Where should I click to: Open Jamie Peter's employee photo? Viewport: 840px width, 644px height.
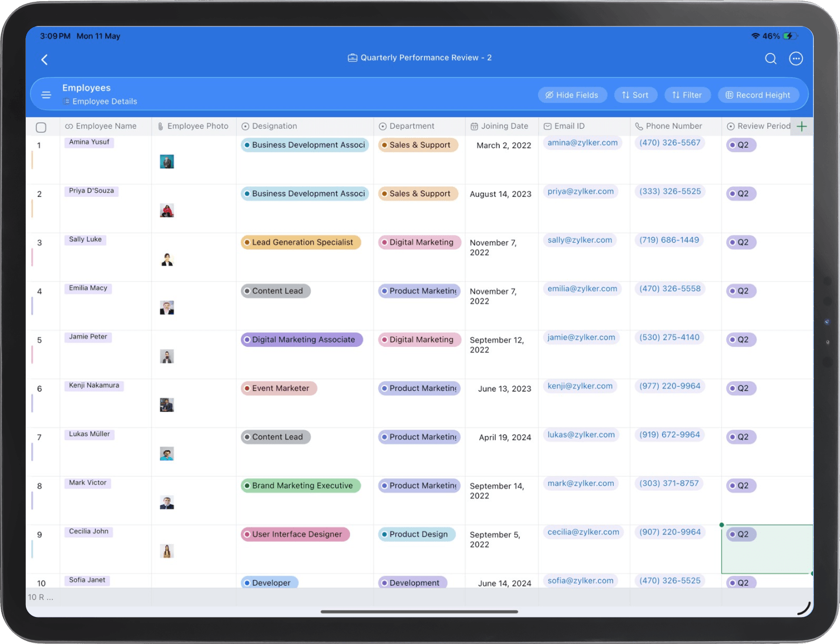point(167,357)
